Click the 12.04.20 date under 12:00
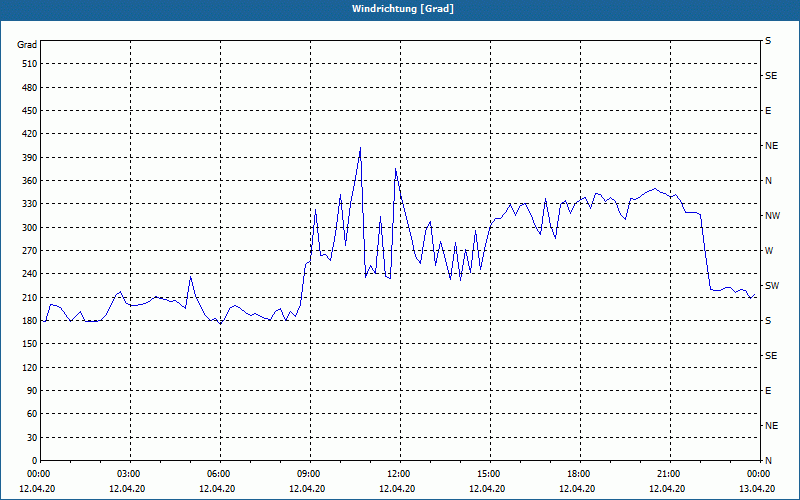The image size is (800, 500). (x=397, y=489)
